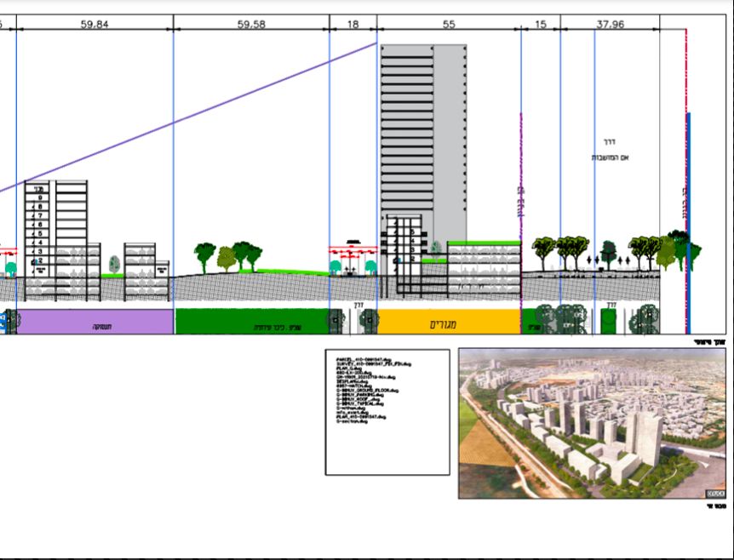Click the 59.84 dimension label
Screen dimensions: 734x560
94,25
